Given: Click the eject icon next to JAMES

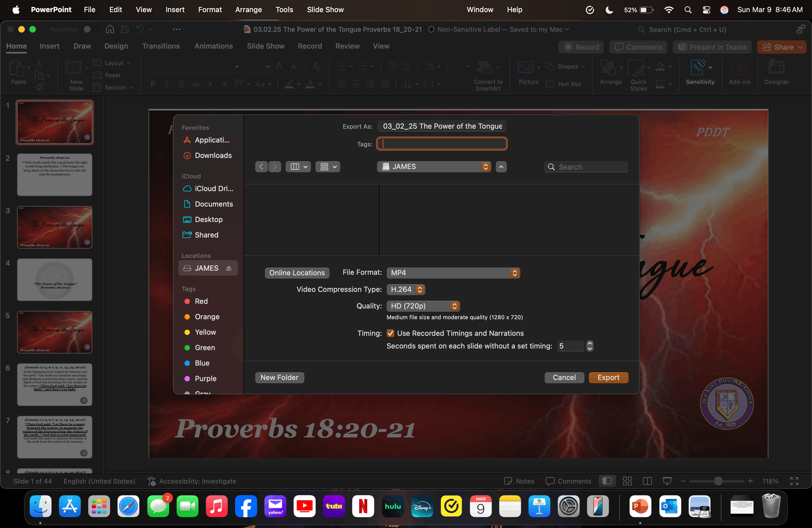Looking at the screenshot, I should click(x=229, y=268).
